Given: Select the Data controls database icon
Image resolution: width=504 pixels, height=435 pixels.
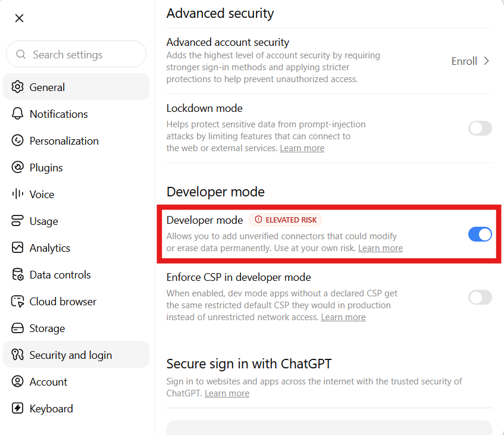Looking at the screenshot, I should pyautogui.click(x=17, y=274).
